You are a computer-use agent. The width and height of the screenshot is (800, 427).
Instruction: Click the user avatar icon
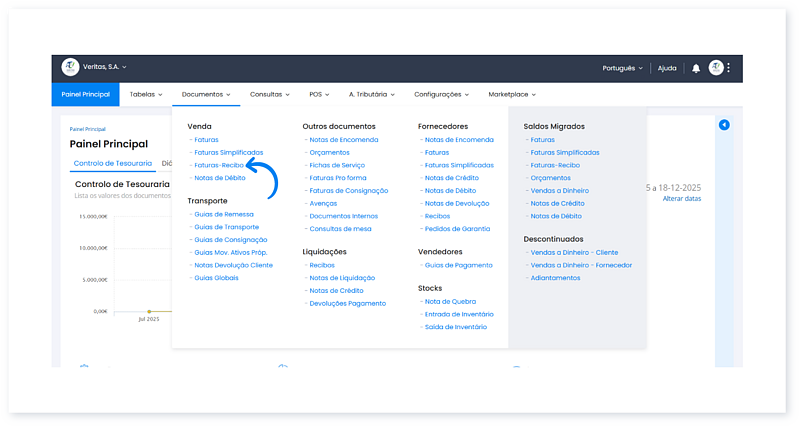pos(716,68)
